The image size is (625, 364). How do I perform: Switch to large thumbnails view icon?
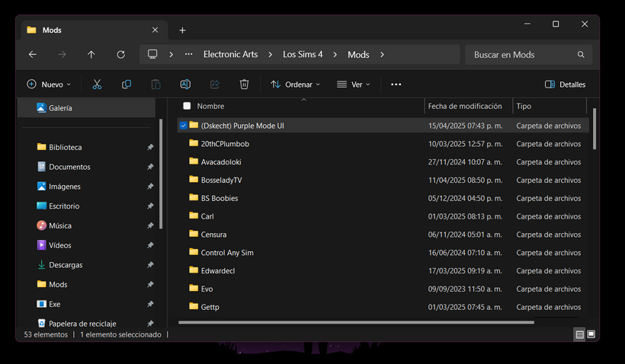[591, 334]
